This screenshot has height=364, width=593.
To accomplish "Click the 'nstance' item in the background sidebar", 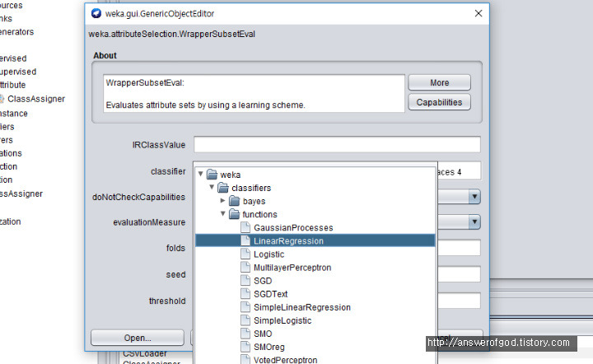I will 14,114.
